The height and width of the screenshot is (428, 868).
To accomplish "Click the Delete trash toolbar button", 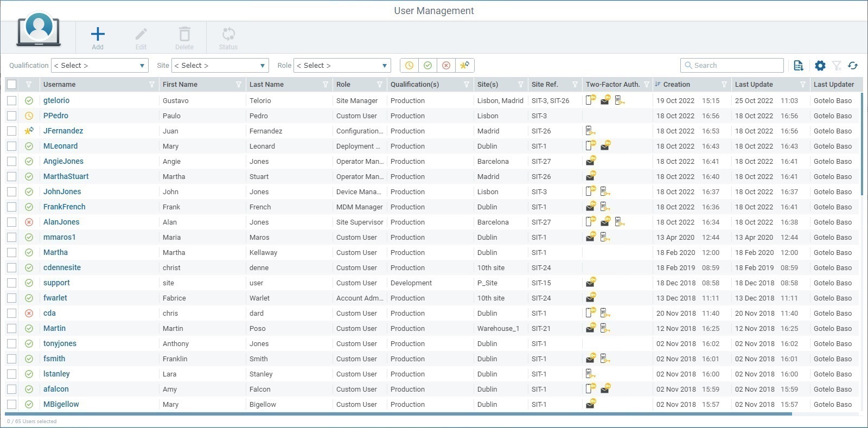I will [x=184, y=38].
